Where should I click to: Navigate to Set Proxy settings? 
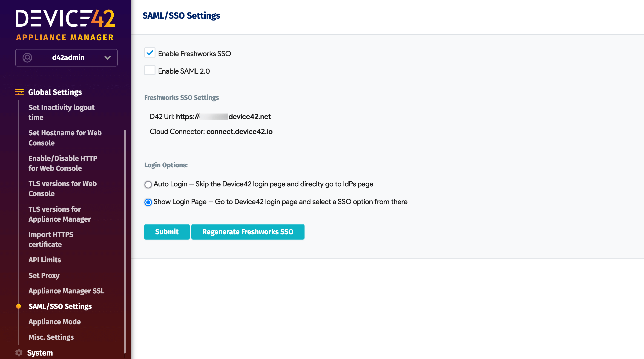(44, 275)
